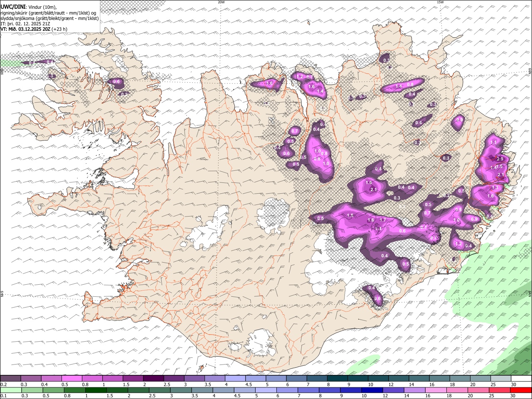Click the '1.1' precipitation value in the east
532x399 pixels.
[x=494, y=142]
